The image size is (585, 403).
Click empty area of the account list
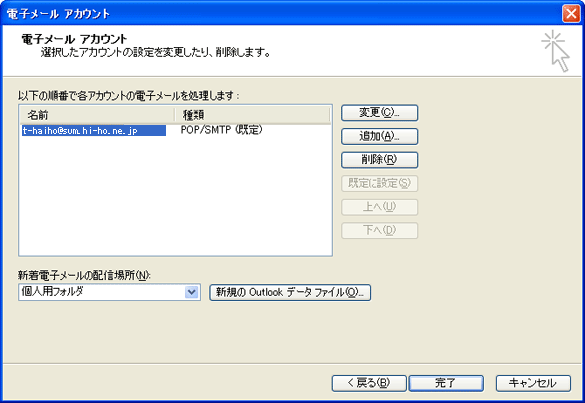[x=175, y=194]
